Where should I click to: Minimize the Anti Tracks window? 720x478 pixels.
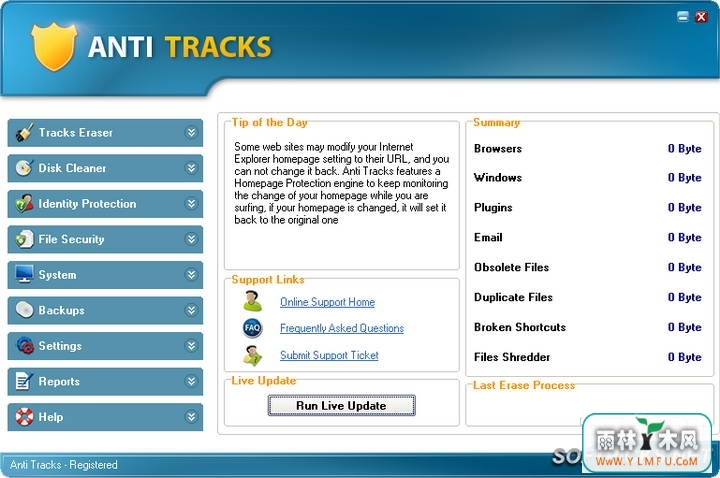click(x=683, y=17)
